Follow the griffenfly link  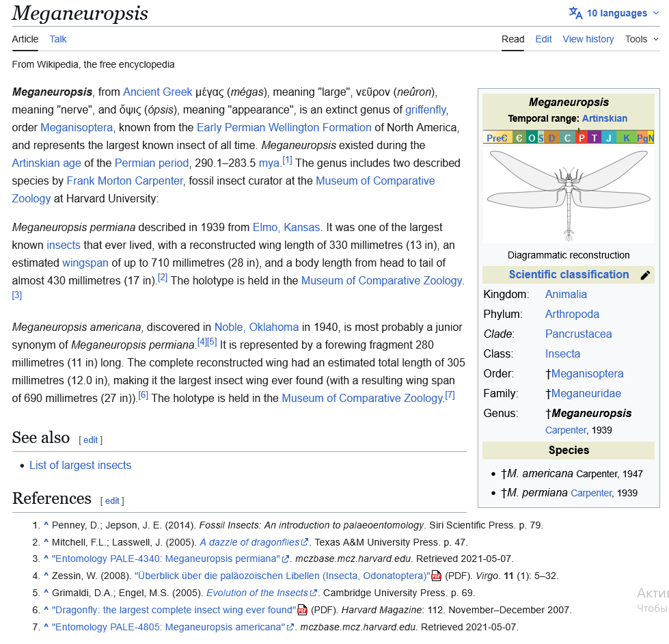(426, 110)
